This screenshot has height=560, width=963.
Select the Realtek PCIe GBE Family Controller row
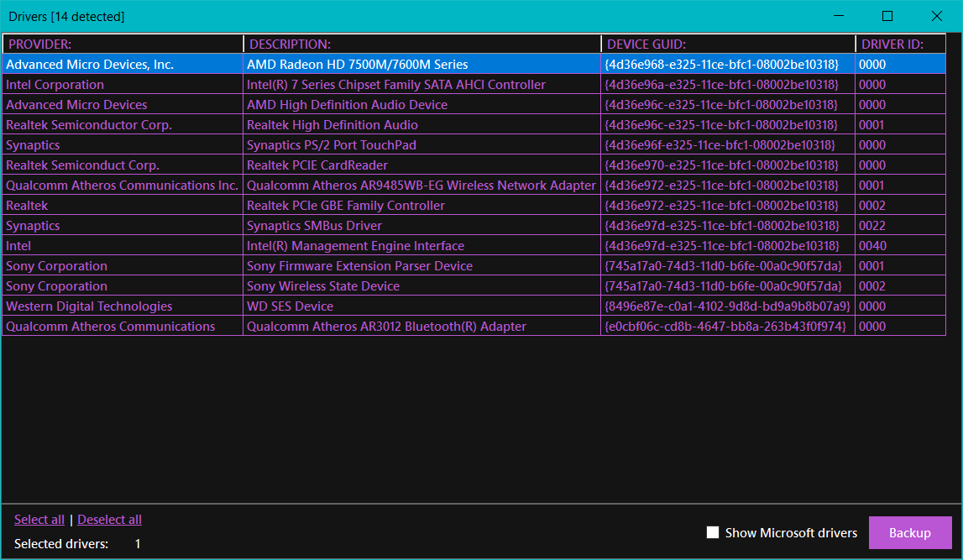474,205
